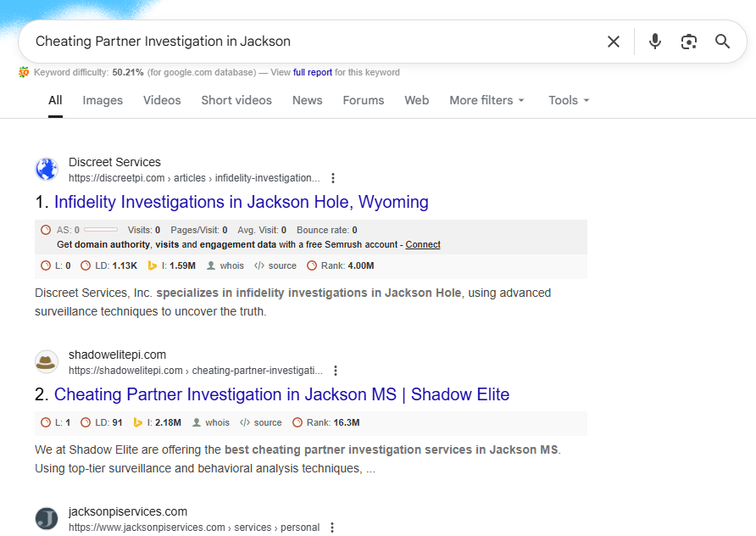Open three-dot menu for jacksonpiservices.com result

(332, 528)
